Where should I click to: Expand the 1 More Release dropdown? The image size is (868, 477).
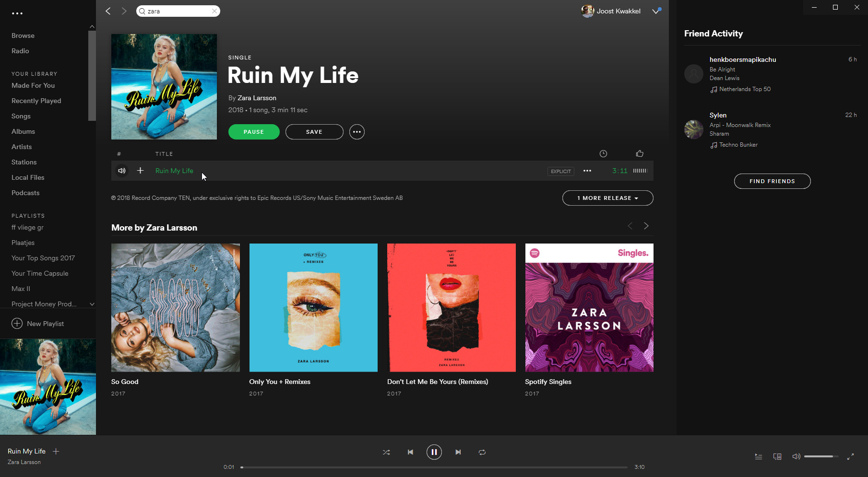pos(607,198)
